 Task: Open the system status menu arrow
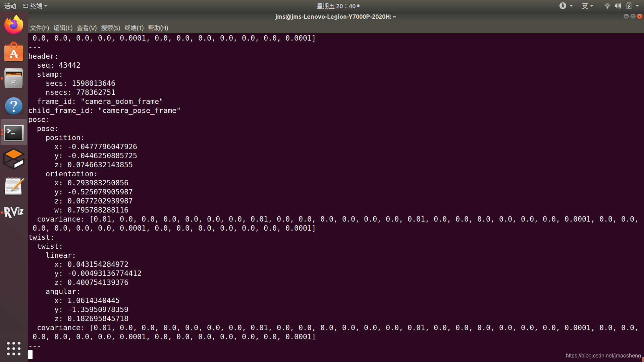click(x=637, y=6)
